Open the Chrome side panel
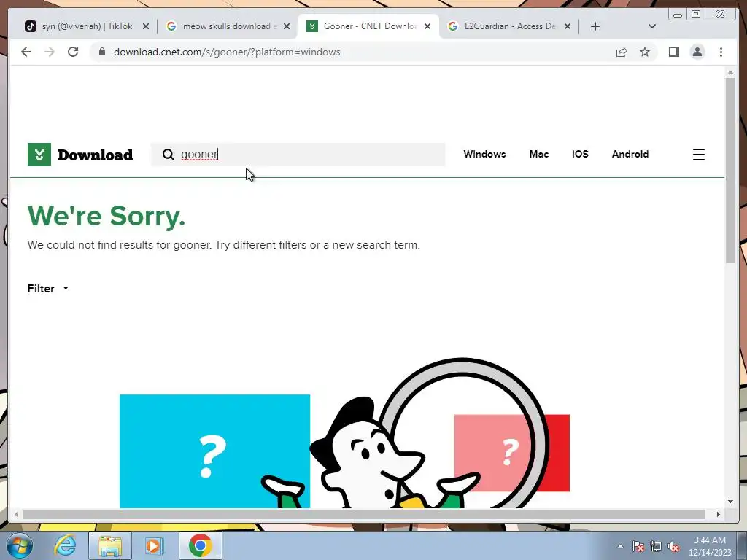Screen dimensions: 747x560 [673, 52]
